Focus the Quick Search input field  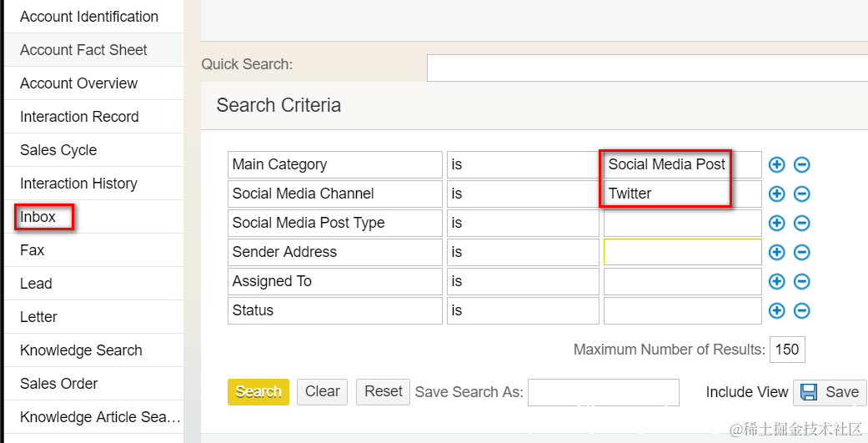[x=647, y=68]
